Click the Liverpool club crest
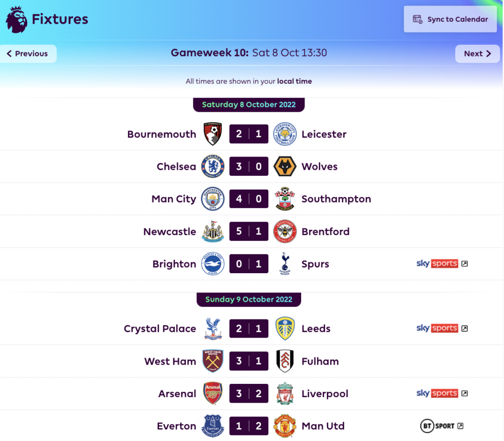Image resolution: width=504 pixels, height=441 pixels. pyautogui.click(x=285, y=393)
